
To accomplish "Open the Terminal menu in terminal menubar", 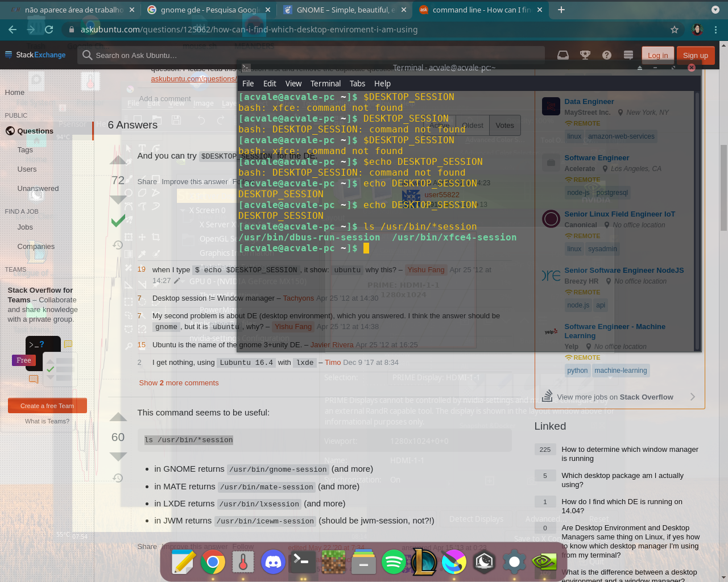I will click(325, 84).
